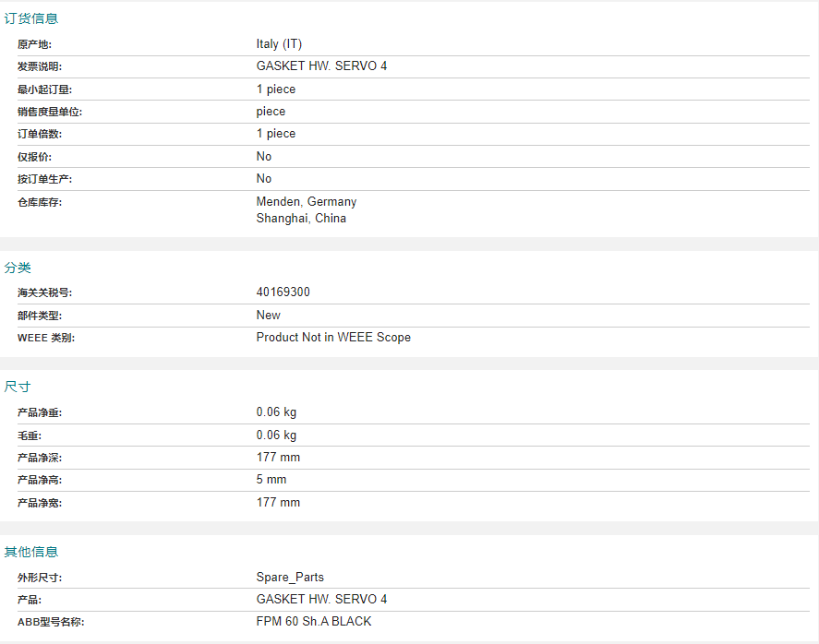This screenshot has height=644, width=819.
Task: Click the FPM 60 Sh.A BLACK value
Action: [x=313, y=621]
